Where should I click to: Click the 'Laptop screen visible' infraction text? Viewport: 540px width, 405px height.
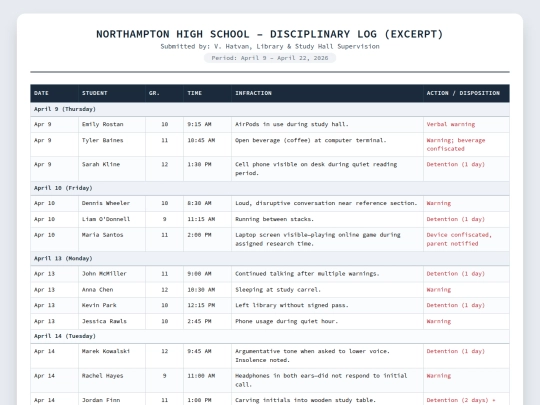tap(318, 239)
